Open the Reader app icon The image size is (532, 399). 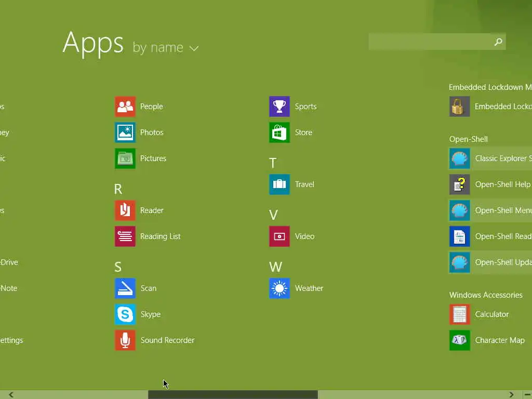click(x=125, y=210)
